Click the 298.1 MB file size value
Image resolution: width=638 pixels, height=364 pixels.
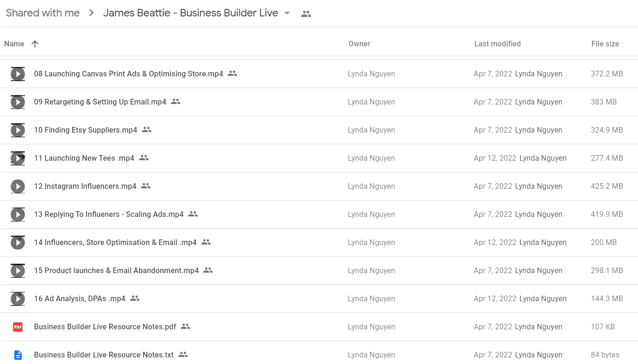tap(607, 270)
